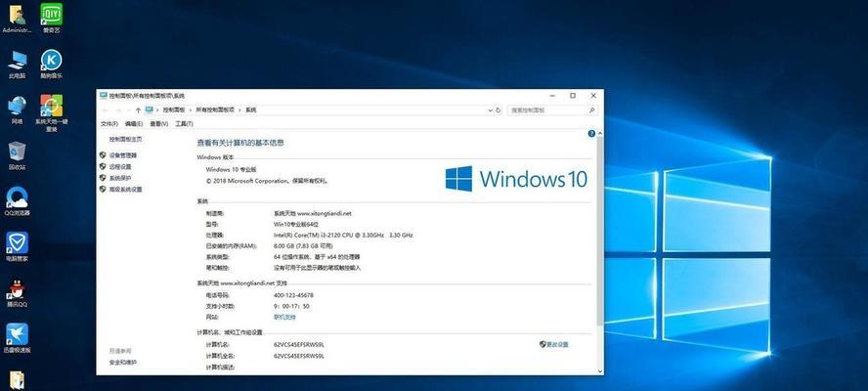Expand the chevron after 所有控制面板项 in the breadcrumb
Screen dimensions: 868x391
tap(239, 110)
